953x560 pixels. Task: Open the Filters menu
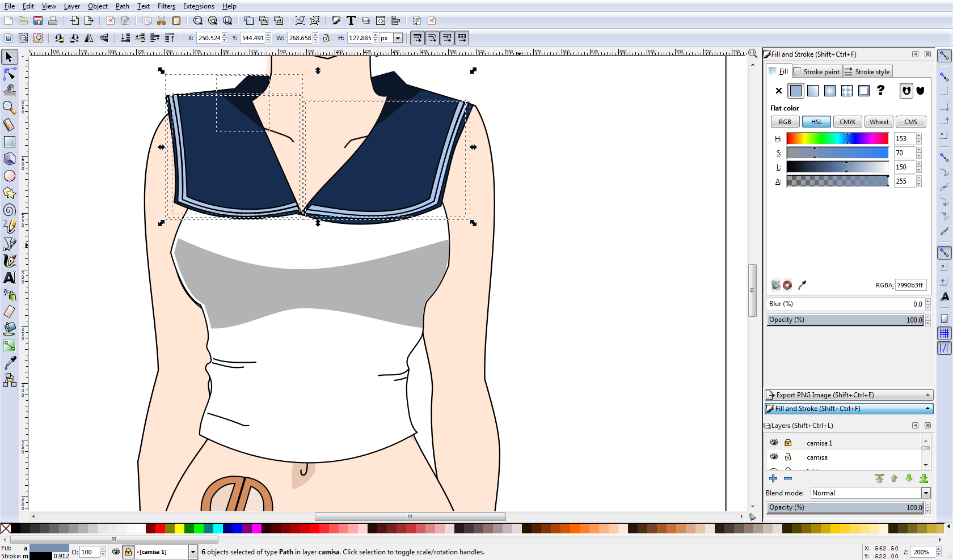point(166,6)
